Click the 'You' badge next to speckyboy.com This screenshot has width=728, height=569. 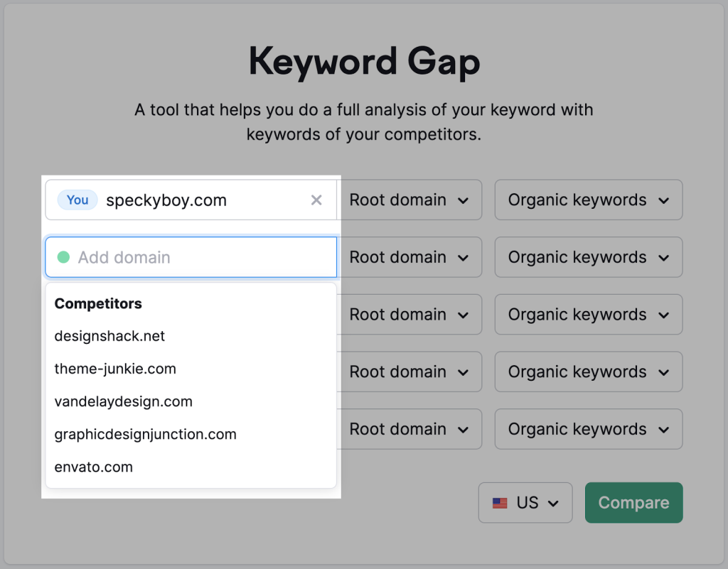tap(77, 200)
